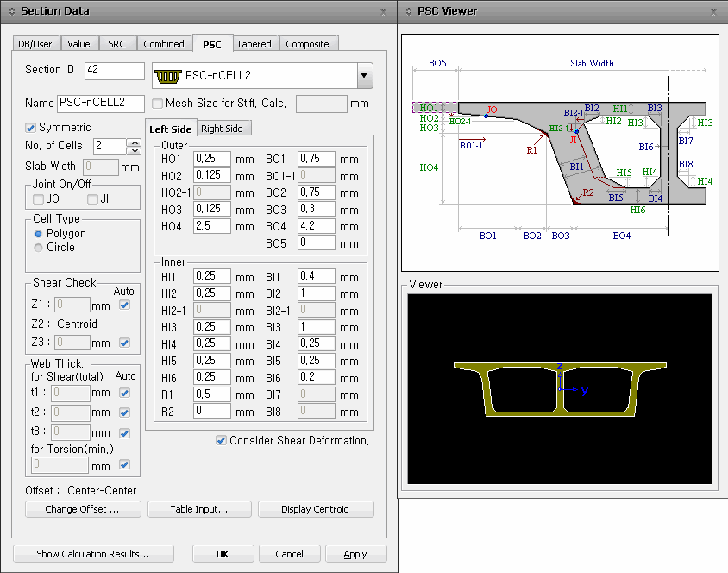Toggle Consider Shear Deformation checkbox
Screen dimensions: 728x573
[221, 440]
